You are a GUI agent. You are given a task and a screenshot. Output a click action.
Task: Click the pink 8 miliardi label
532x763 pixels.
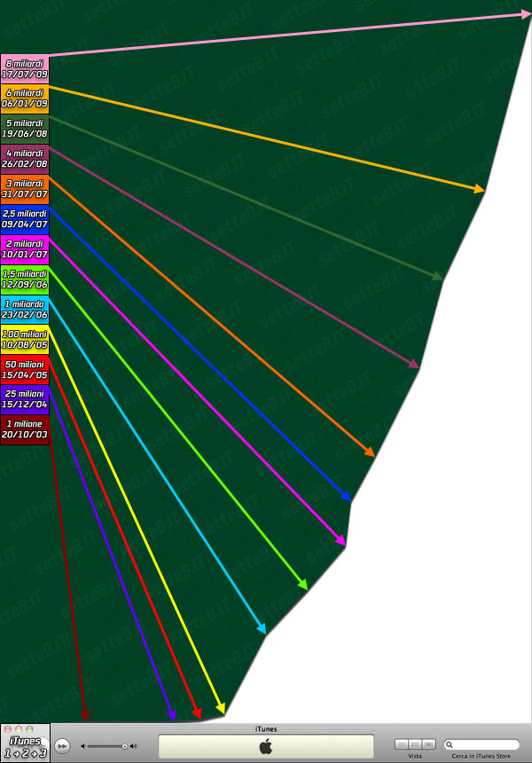[x=25, y=68]
